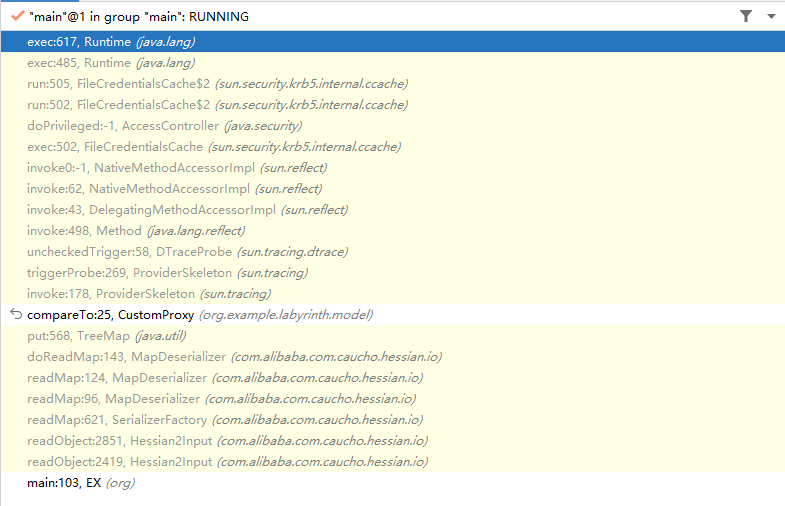Select the exec:502 FileCredentialsCache frame

coord(213,147)
